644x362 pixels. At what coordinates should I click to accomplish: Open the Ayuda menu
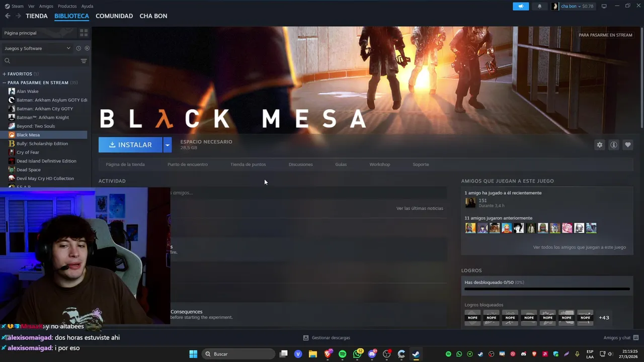coord(87,6)
